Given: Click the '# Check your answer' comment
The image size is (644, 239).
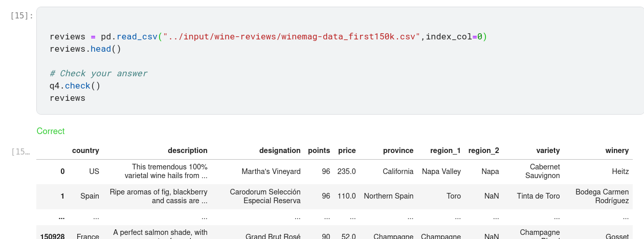Looking at the screenshot, I should click(x=98, y=74).
